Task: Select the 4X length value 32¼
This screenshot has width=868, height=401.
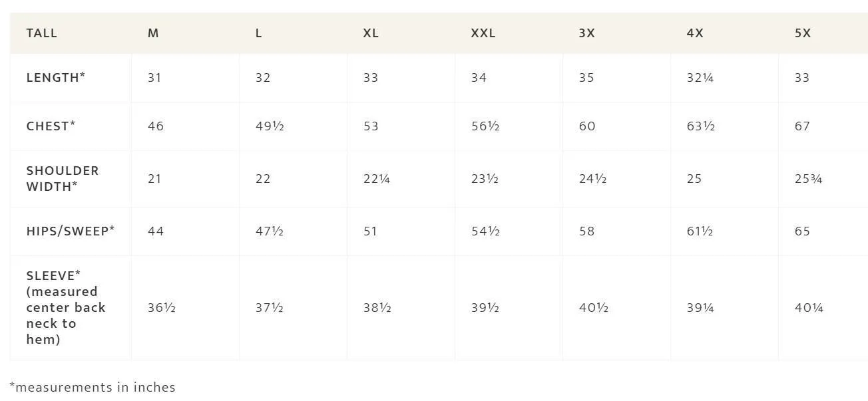Action: 700,77
